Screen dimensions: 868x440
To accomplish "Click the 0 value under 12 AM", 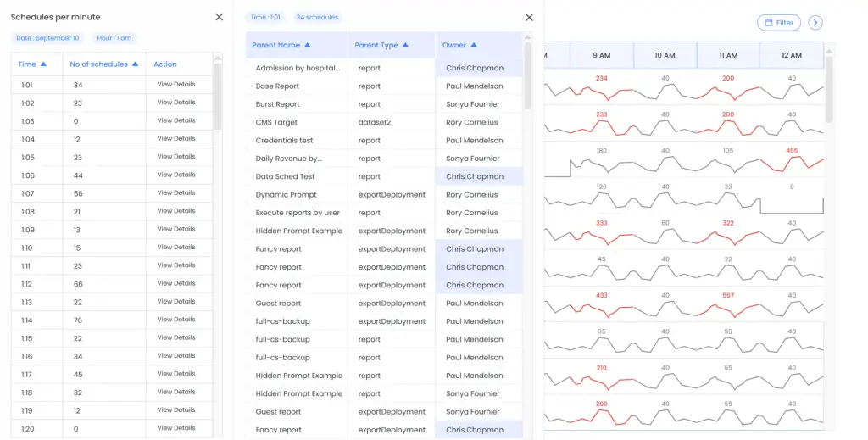I will [x=792, y=187].
